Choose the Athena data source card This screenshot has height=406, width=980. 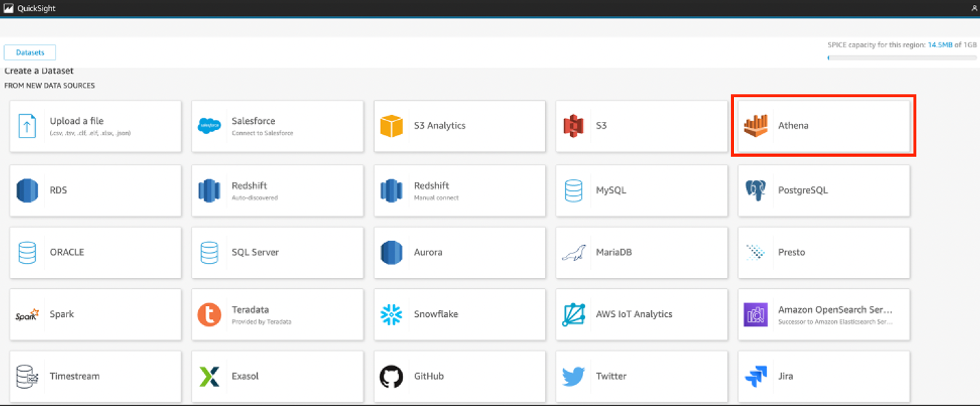coord(824,126)
